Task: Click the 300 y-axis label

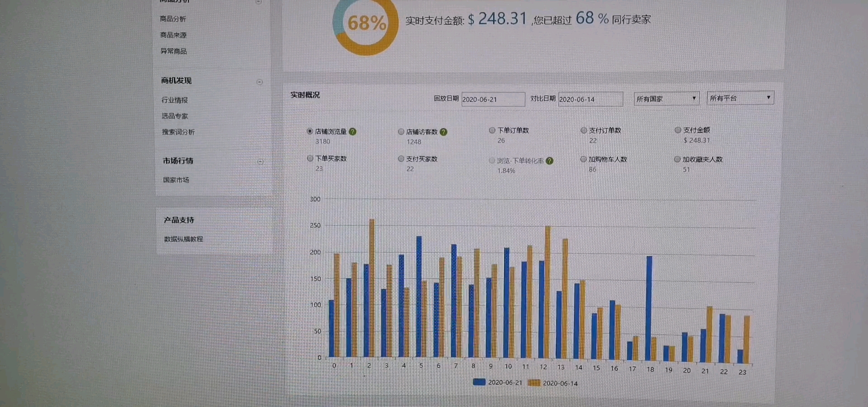Action: click(x=315, y=199)
